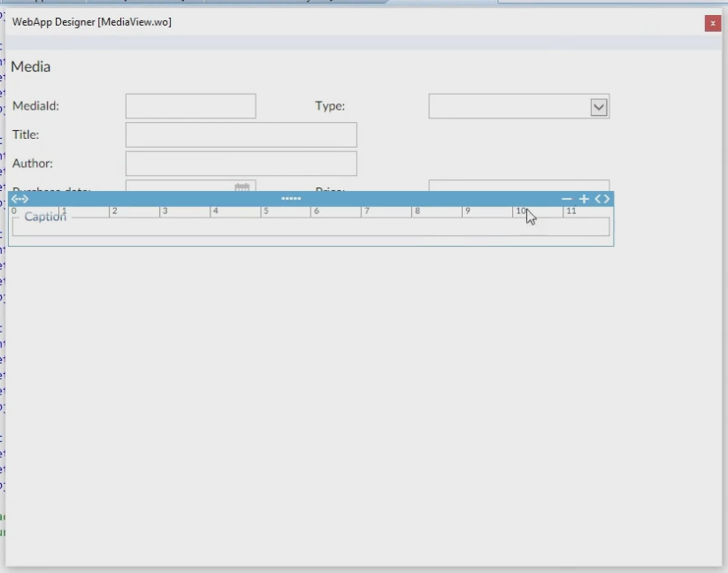Click the Title input field

[x=241, y=135]
